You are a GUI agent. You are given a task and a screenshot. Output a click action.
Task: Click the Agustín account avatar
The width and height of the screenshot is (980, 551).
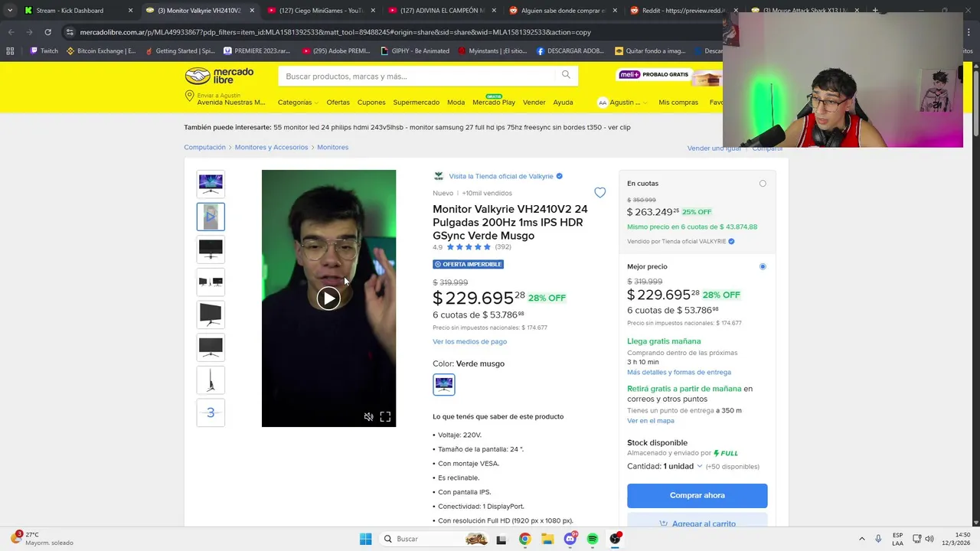(603, 103)
